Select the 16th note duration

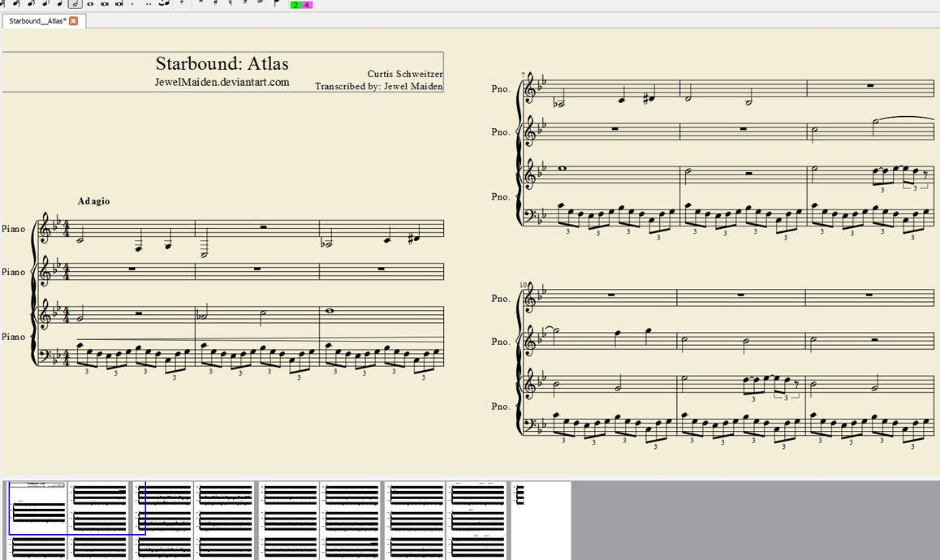(31, 3)
